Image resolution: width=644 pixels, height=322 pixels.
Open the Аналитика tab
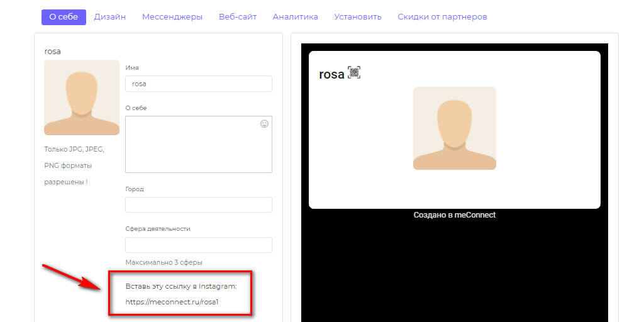click(x=295, y=17)
